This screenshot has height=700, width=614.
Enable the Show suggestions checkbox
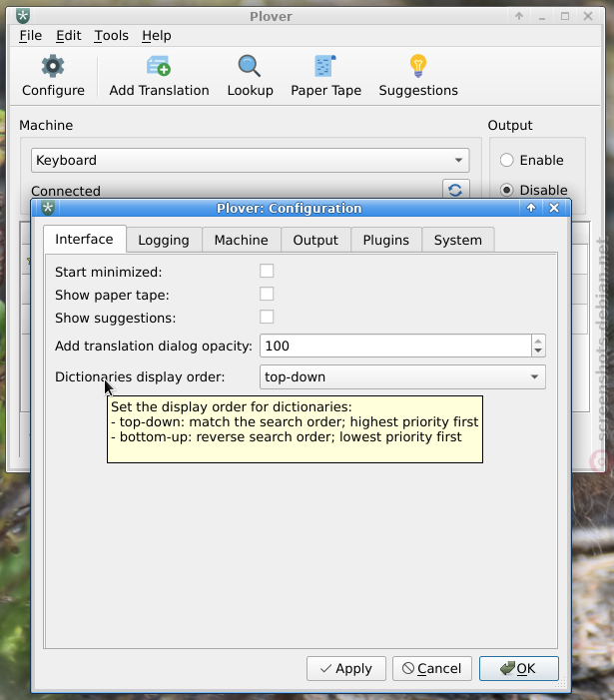[267, 317]
